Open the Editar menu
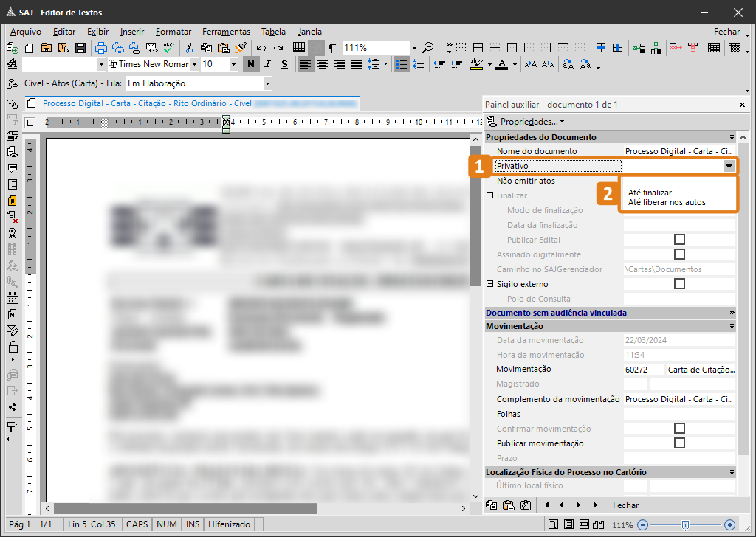The image size is (756, 537). (x=64, y=32)
